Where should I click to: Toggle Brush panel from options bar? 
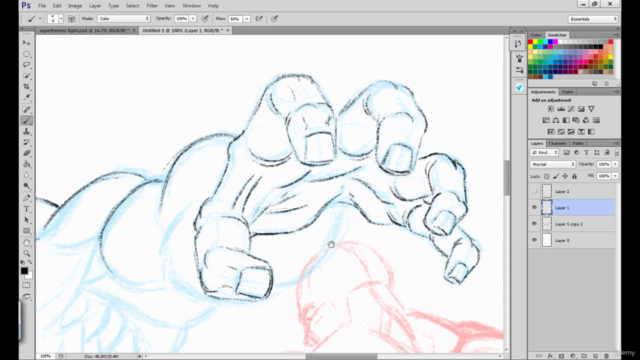(71, 19)
